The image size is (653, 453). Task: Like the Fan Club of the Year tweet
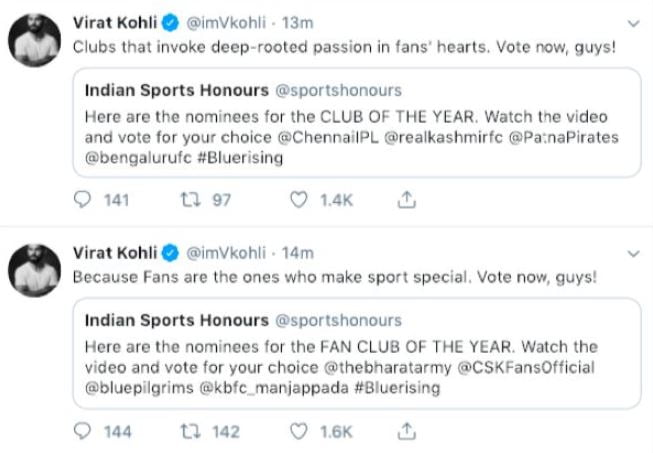click(298, 431)
